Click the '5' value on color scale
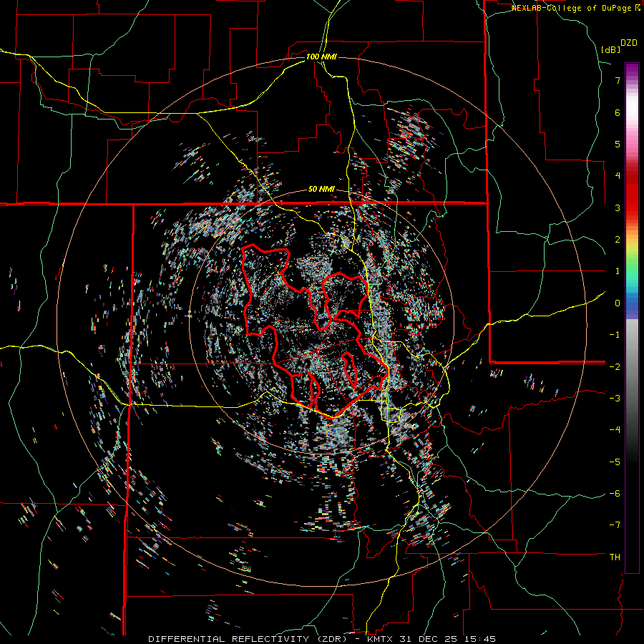The height and width of the screenshot is (644, 644). (x=618, y=144)
